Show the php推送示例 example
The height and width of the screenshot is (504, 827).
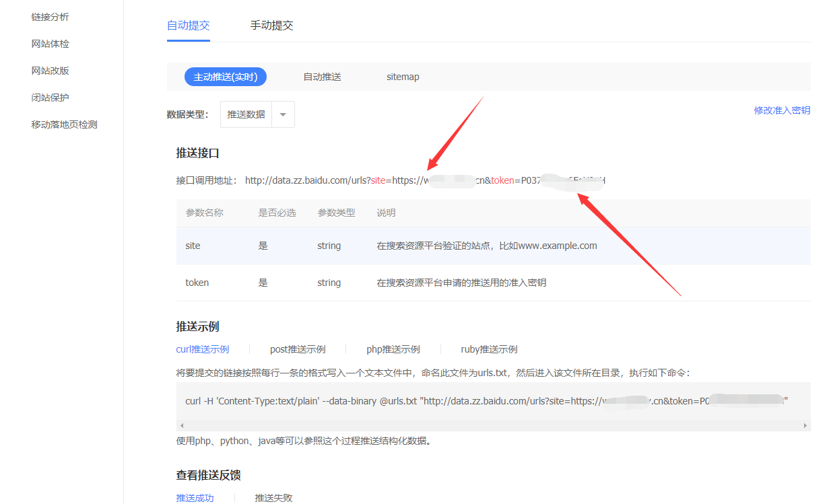[393, 349]
